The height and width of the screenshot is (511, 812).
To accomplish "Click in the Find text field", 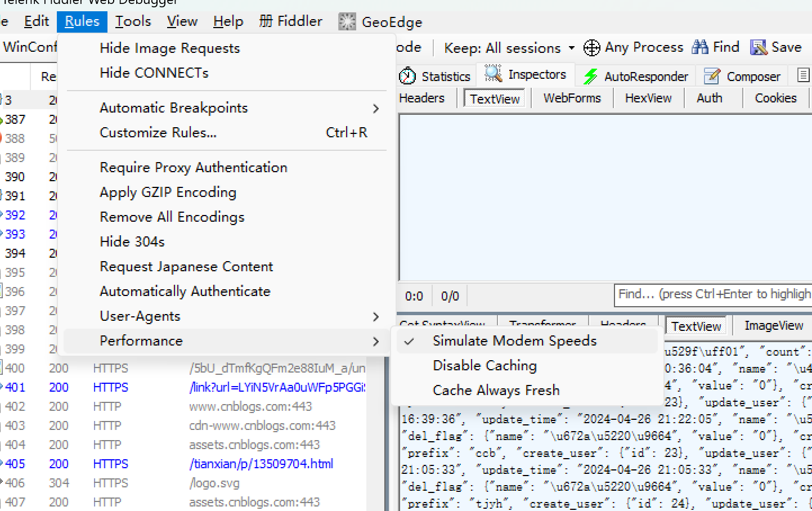I will coord(713,295).
